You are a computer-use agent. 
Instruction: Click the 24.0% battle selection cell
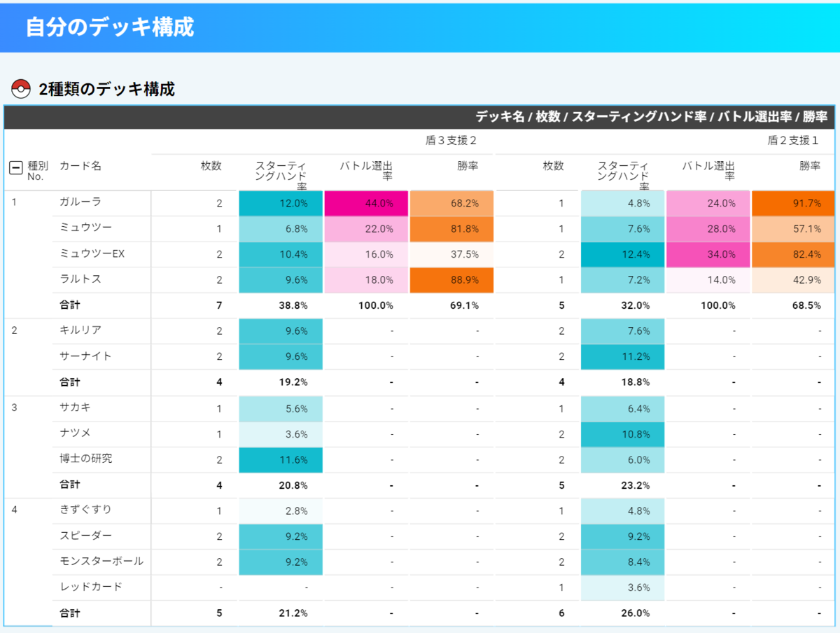tap(708, 203)
